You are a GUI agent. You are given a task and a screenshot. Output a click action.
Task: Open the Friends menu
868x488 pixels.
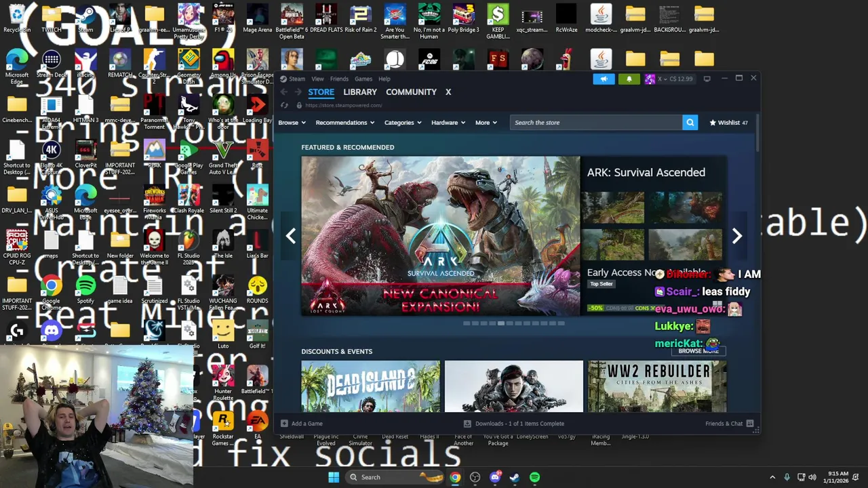pos(339,79)
